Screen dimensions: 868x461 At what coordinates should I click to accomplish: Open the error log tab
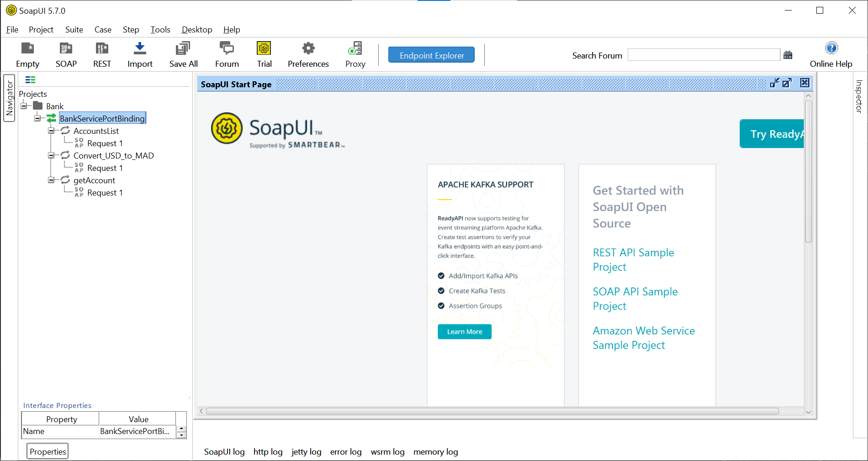pyautogui.click(x=346, y=451)
